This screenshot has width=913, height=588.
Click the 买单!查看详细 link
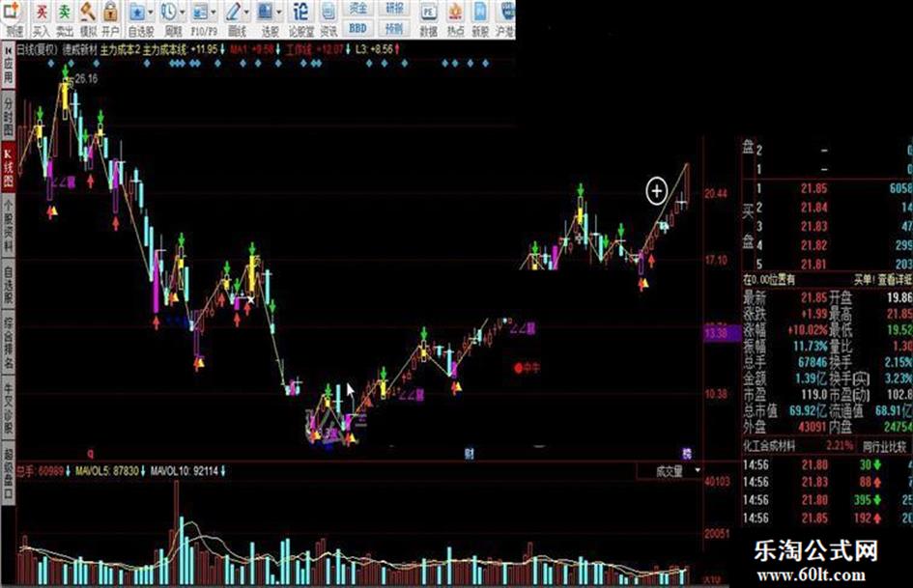(883, 280)
